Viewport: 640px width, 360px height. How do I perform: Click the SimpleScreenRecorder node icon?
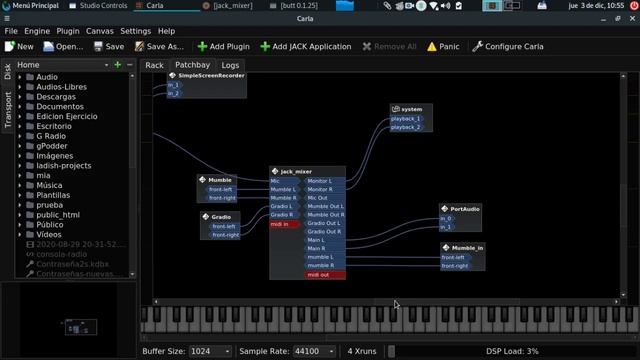172,75
